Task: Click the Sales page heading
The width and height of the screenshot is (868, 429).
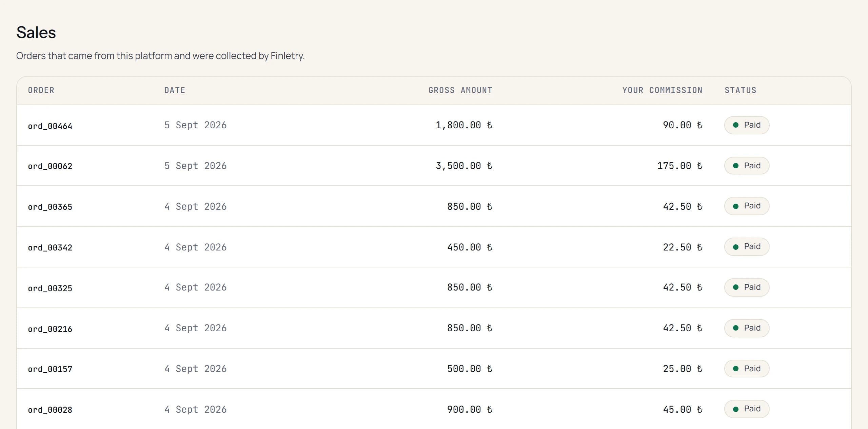Action: point(36,33)
